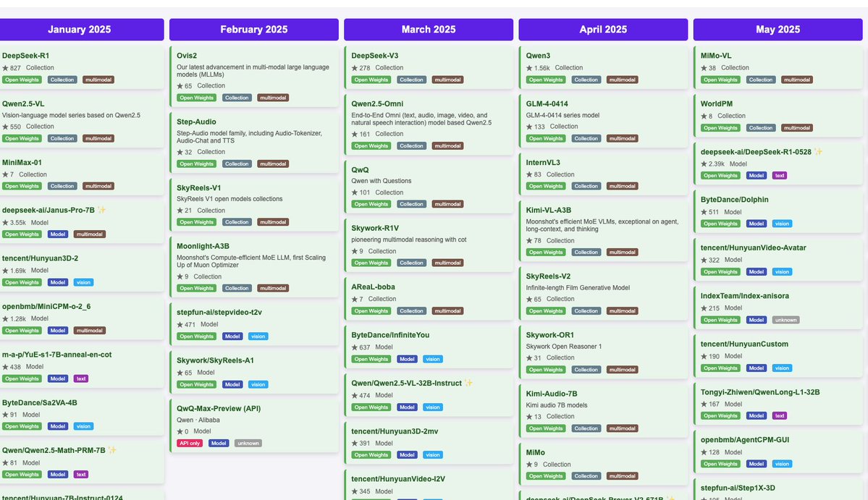Click vision tag on tencent/Hunyuan3D-2 card
The height and width of the screenshot is (500, 868).
point(83,282)
